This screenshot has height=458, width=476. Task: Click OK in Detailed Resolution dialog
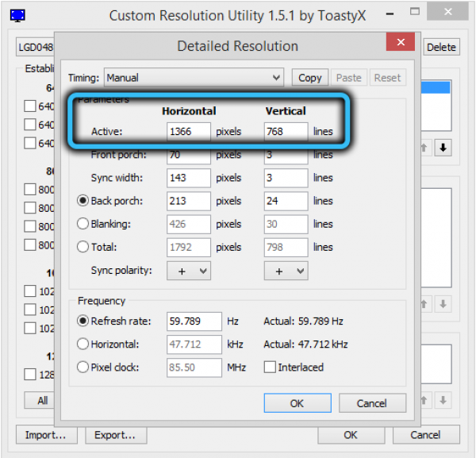[x=297, y=403]
